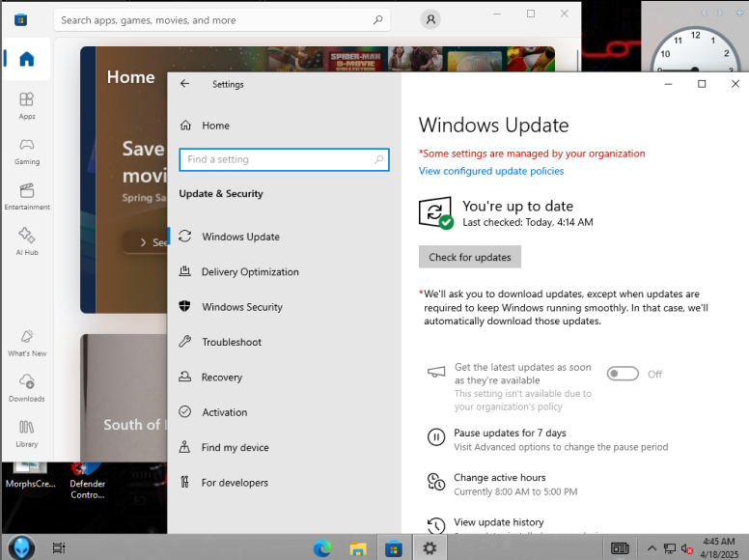The width and height of the screenshot is (749, 560).
Task: Click the latest updates megaphone icon
Action: pos(436,372)
